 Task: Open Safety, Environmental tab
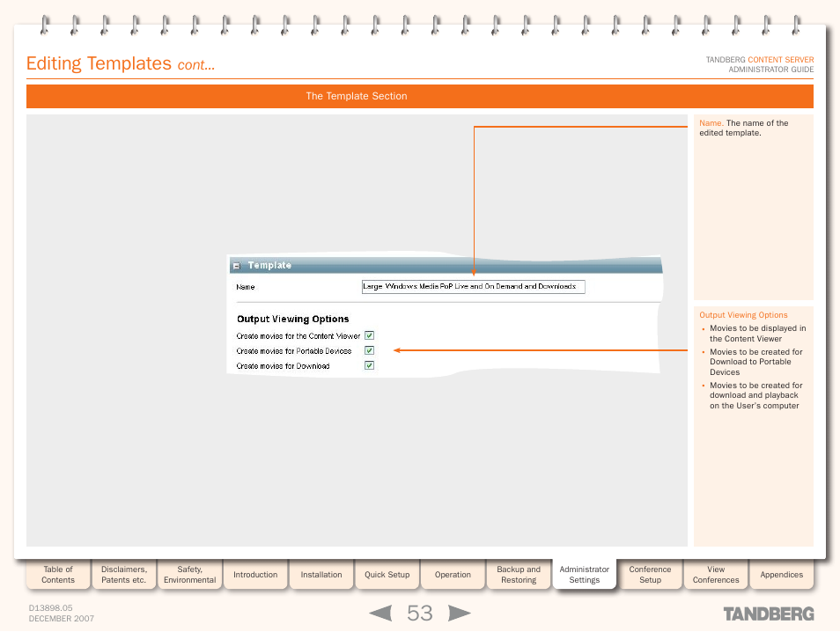pyautogui.click(x=189, y=575)
